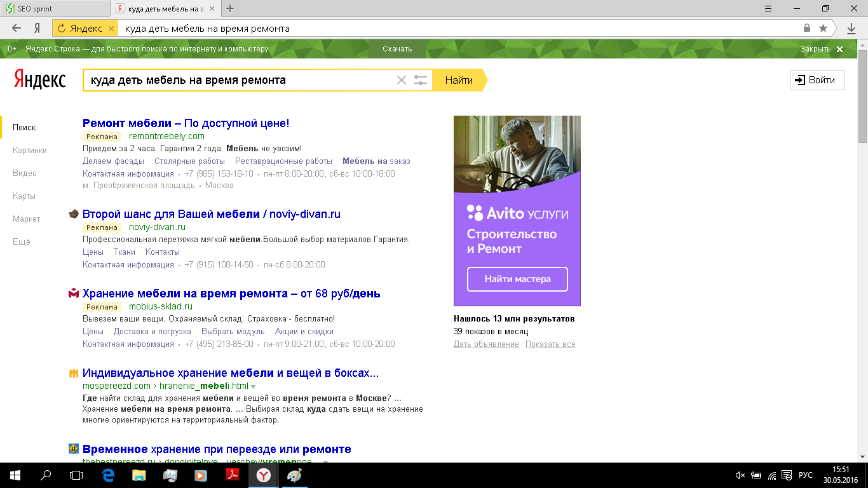Viewport: 868px width, 488px height.
Task: Click the Дать объявление link
Action: pyautogui.click(x=486, y=344)
